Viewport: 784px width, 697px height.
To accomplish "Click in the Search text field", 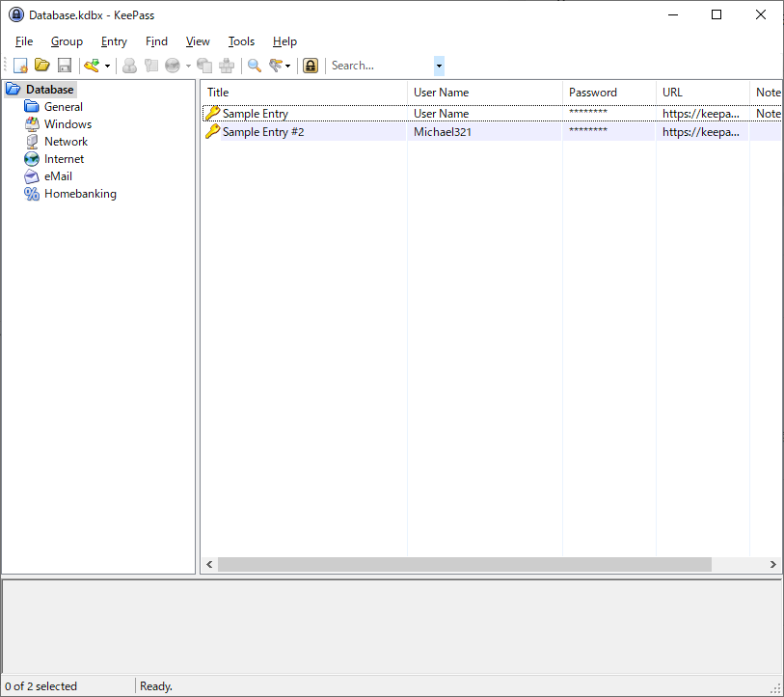I will click(380, 66).
